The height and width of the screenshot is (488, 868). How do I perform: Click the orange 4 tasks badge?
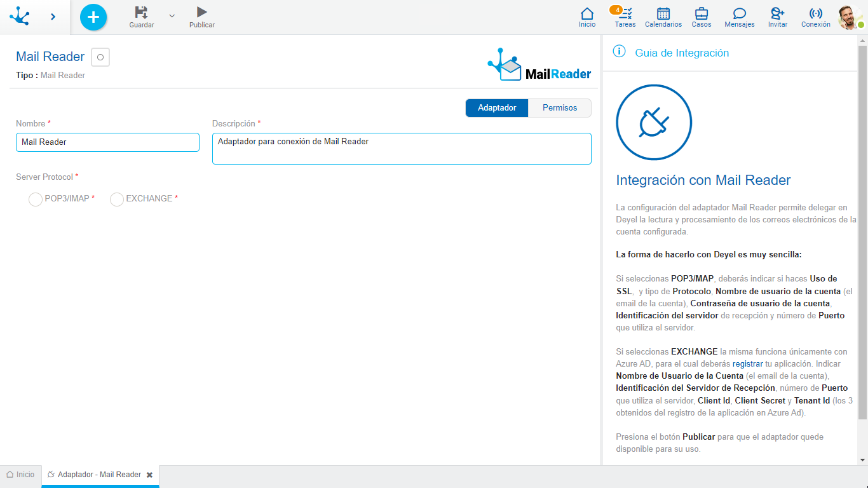[x=616, y=10]
